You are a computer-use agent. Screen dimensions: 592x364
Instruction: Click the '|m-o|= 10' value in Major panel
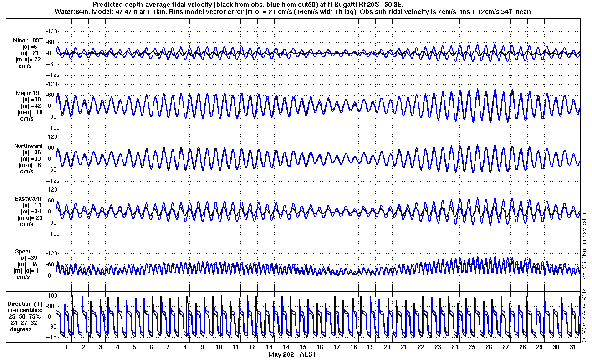click(30, 112)
